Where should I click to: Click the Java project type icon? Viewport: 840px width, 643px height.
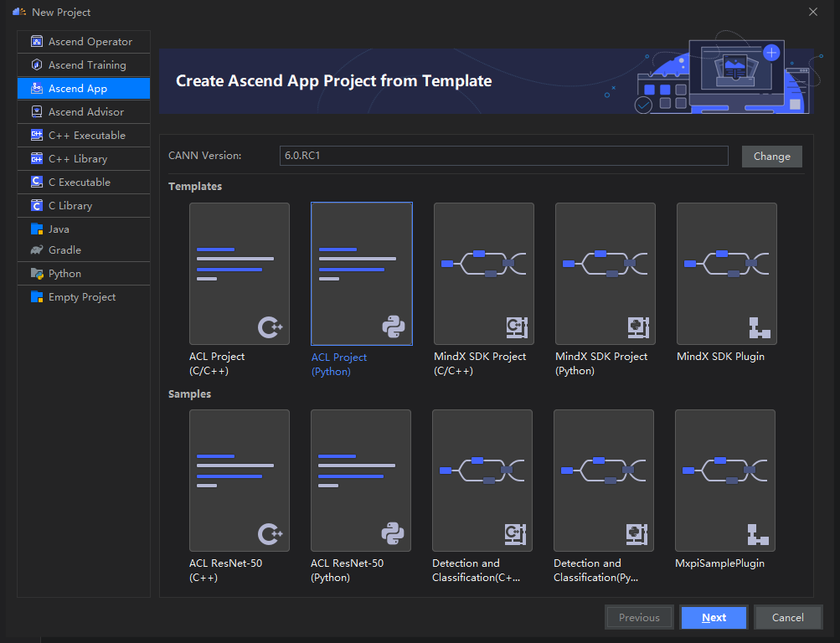tap(36, 229)
